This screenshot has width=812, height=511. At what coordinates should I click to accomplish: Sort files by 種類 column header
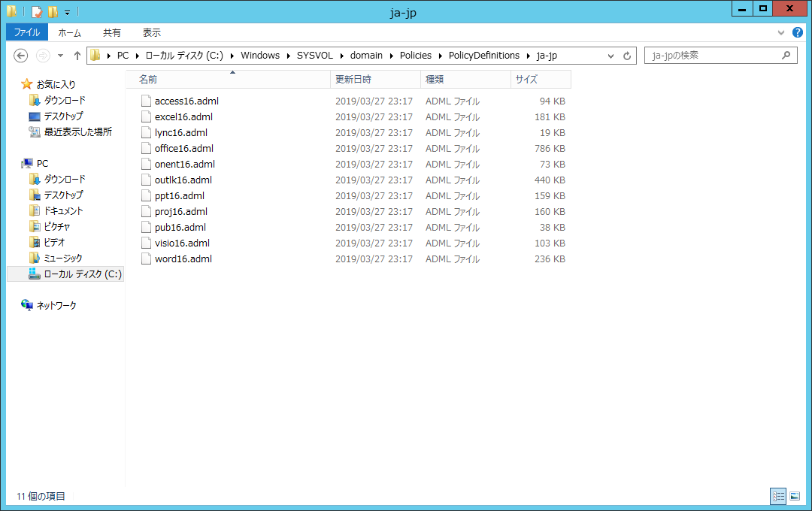(x=465, y=79)
